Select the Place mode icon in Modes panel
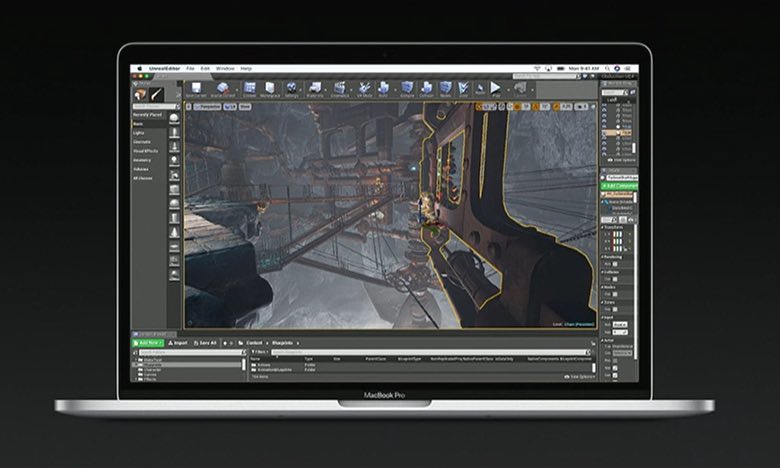Viewport: 780px width, 468px height. (x=140, y=94)
